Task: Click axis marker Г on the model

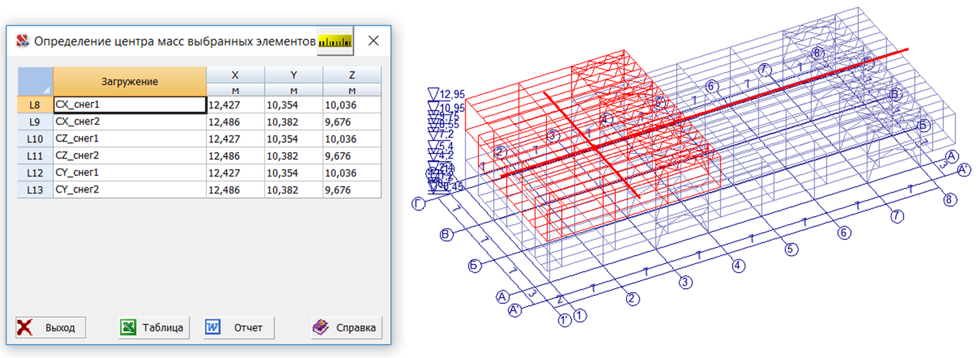Action: [x=418, y=204]
